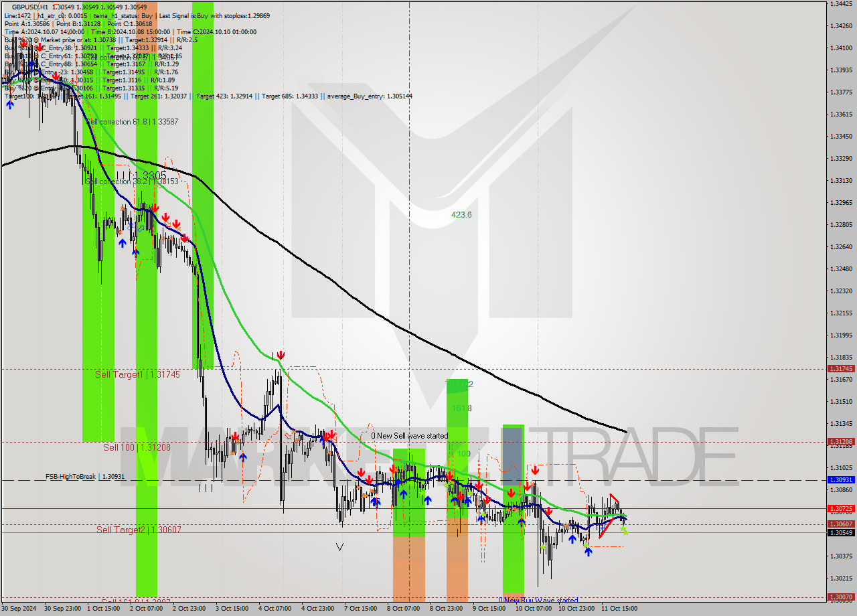Click the '30 Sep 2024' date on time axis
Viewport: 857px width, 616px height.
coord(19,609)
